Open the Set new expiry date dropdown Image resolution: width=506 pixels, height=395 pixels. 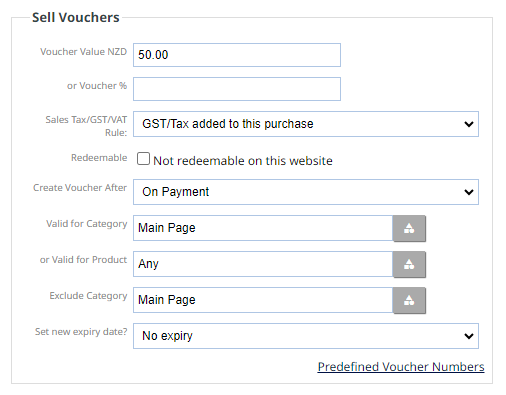pyautogui.click(x=306, y=336)
